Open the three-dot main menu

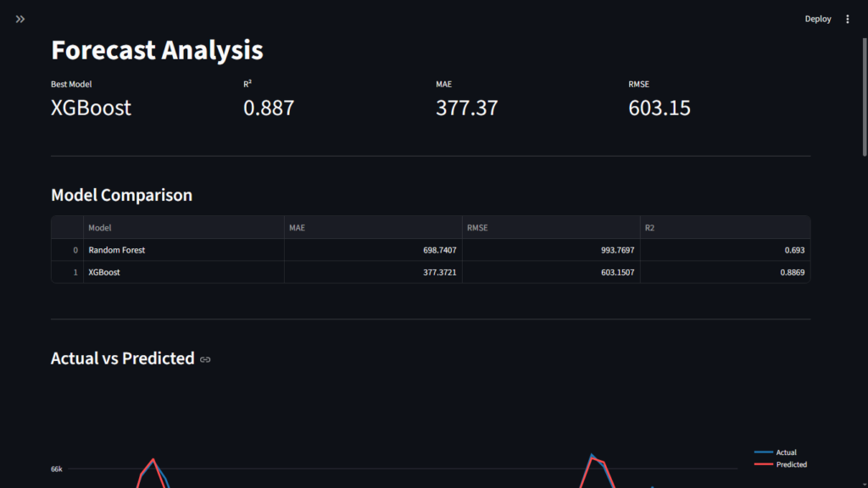(x=848, y=19)
